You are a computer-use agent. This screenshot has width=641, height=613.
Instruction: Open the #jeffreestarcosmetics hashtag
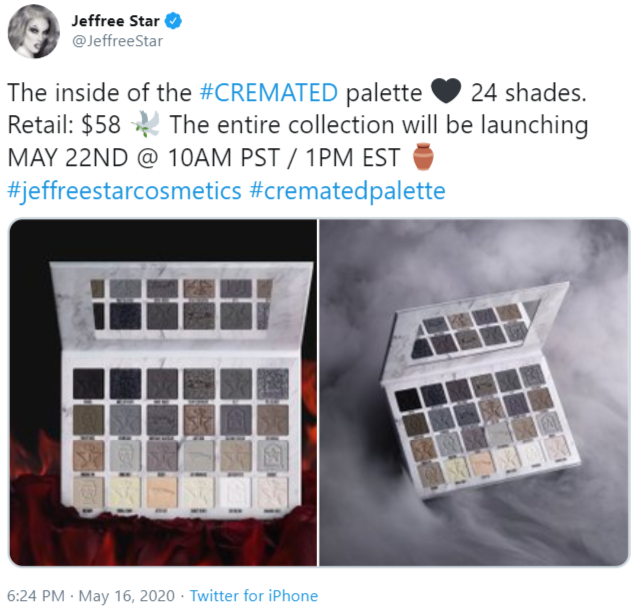coord(125,191)
